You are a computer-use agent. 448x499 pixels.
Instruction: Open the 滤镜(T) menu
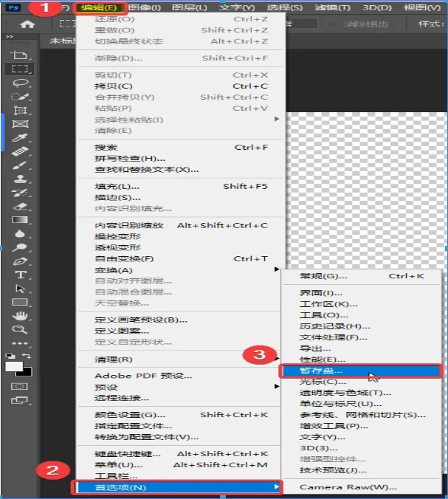tap(332, 7)
